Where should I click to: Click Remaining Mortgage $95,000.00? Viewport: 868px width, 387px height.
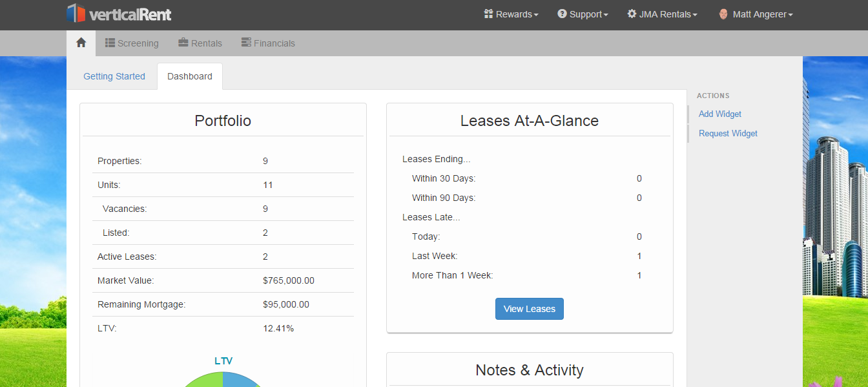(x=286, y=304)
